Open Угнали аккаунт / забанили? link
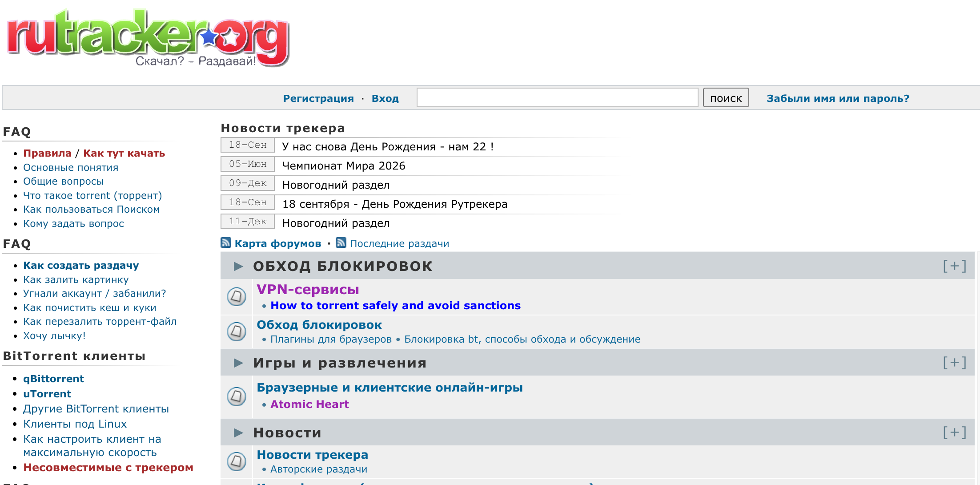This screenshot has width=980, height=485. click(94, 293)
